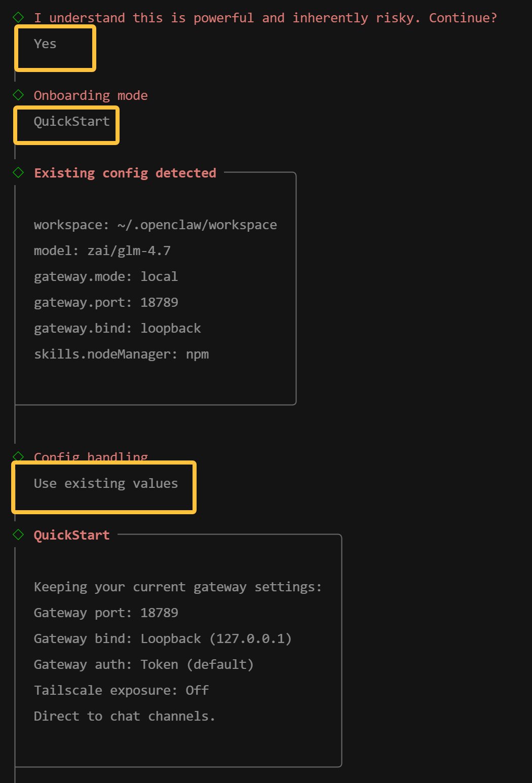Click the Tailscale exposure: Off line
The image size is (532, 783).
[121, 690]
